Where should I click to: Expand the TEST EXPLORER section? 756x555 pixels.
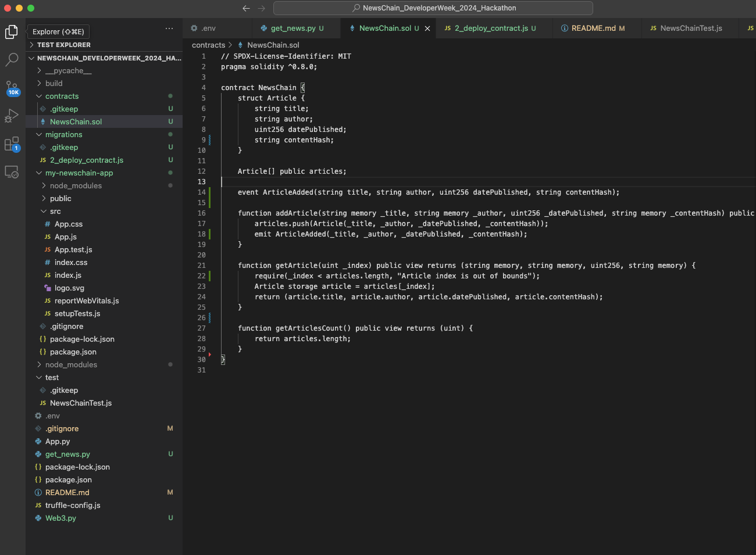(x=63, y=45)
